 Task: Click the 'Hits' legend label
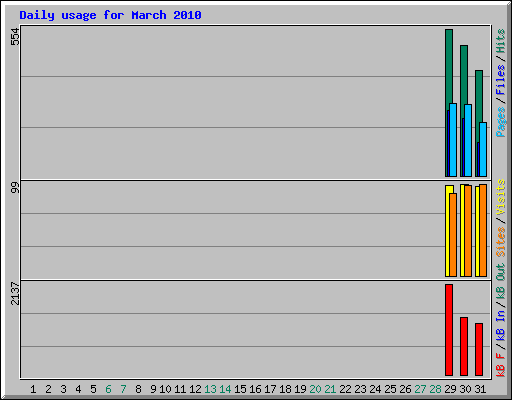(x=501, y=41)
